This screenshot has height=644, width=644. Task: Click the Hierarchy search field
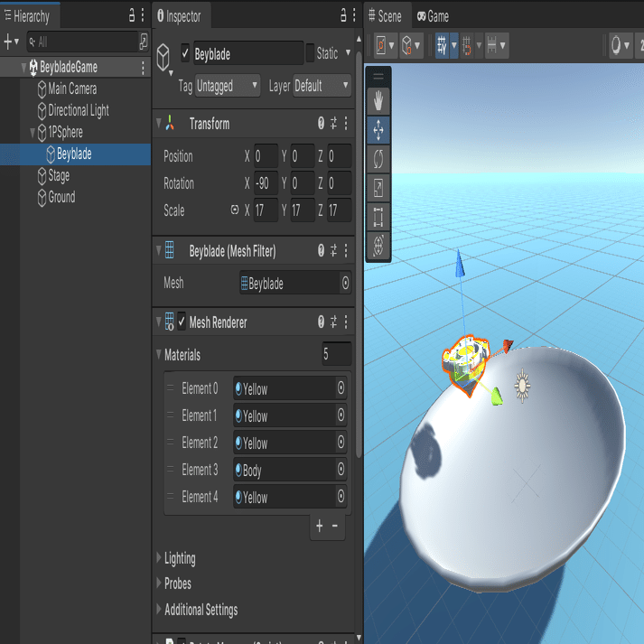[82, 42]
